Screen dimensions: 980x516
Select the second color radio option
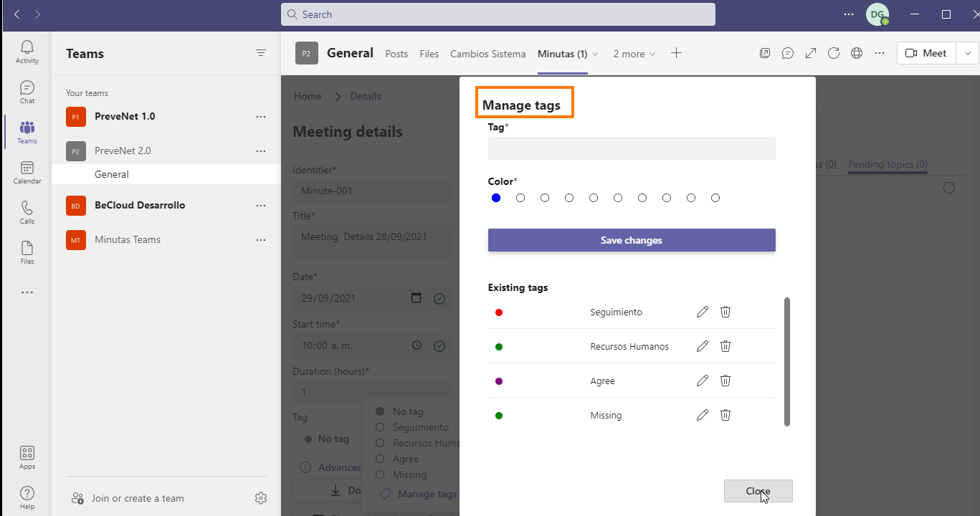click(520, 198)
